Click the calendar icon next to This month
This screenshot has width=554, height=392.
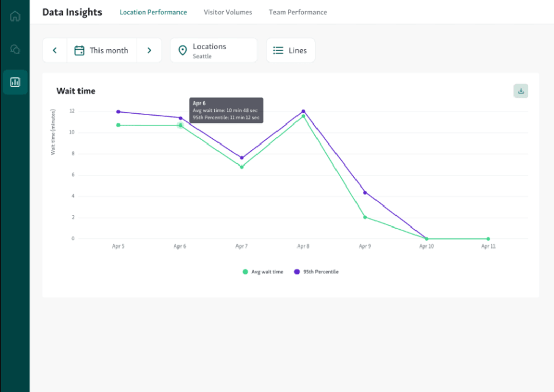point(80,50)
